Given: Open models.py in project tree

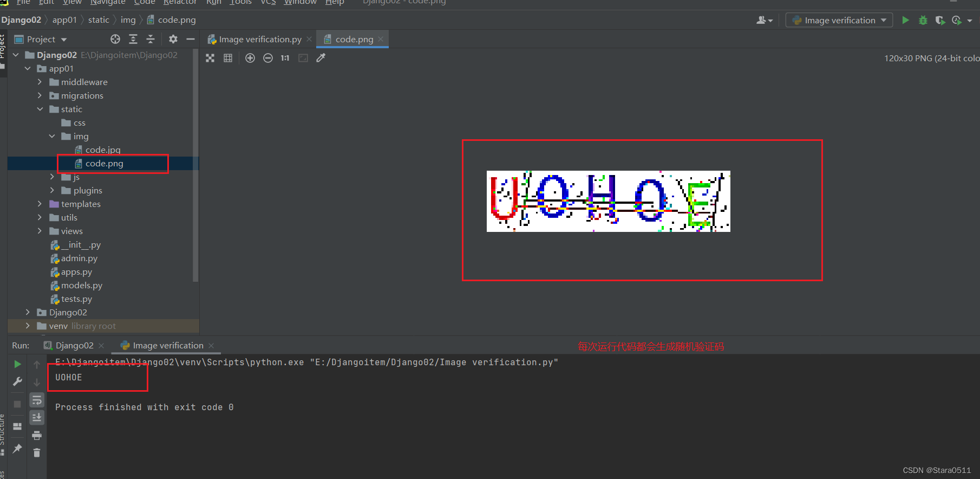Looking at the screenshot, I should pyautogui.click(x=76, y=286).
